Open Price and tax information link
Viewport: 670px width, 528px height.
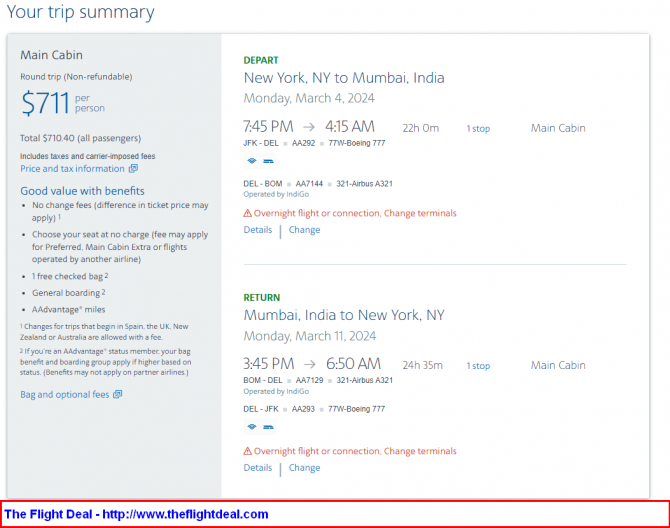72,169
